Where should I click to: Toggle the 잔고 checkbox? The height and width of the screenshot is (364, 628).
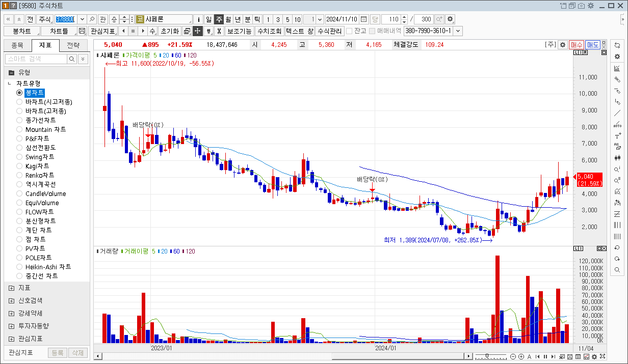pyautogui.click(x=349, y=31)
